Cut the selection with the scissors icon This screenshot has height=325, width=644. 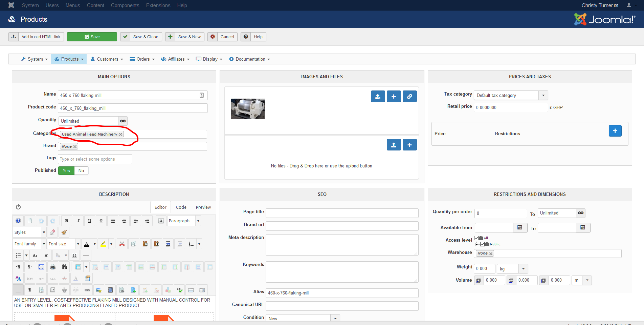click(122, 244)
